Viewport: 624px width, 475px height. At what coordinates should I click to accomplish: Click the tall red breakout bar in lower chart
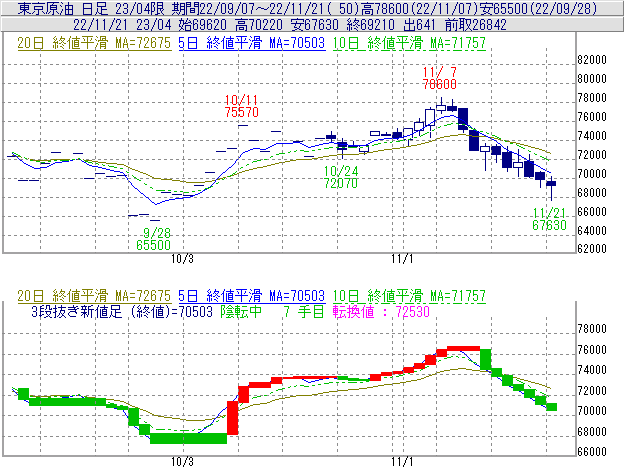pyautogui.click(x=232, y=418)
